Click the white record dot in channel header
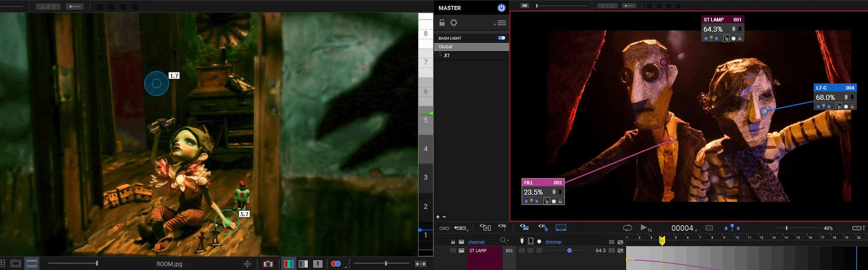 (x=539, y=241)
